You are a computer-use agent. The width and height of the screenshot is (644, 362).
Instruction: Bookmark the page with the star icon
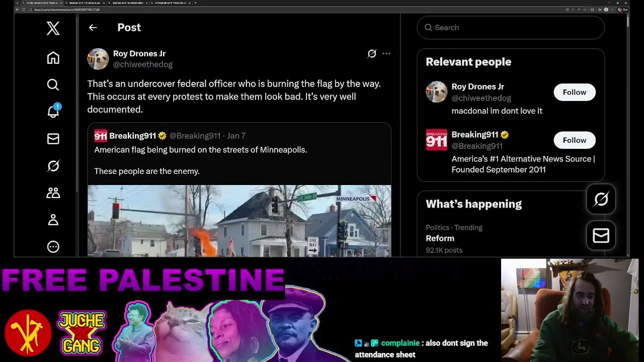585,10
